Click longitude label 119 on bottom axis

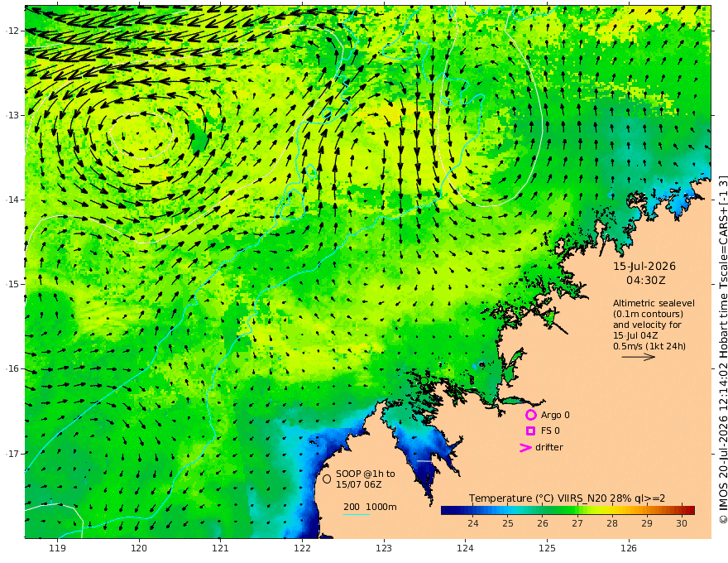[x=58, y=548]
